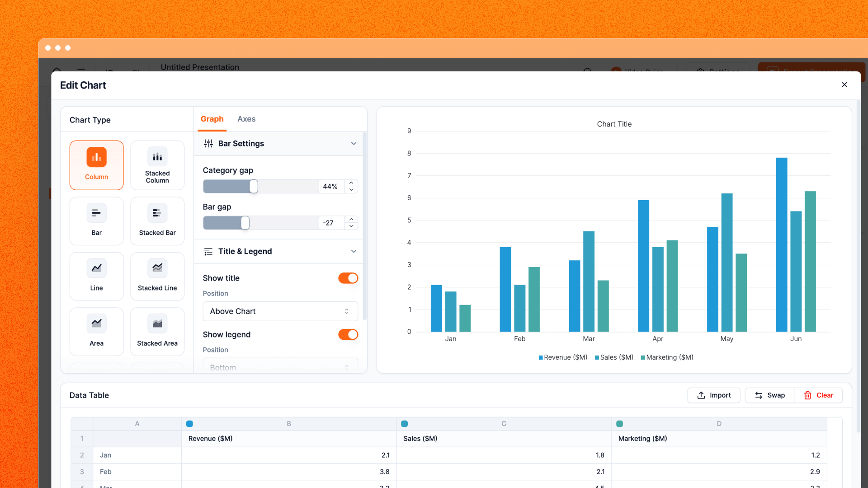Screen dimensions: 868x488
Task: Click column C color swatch in data table
Action: (x=404, y=424)
